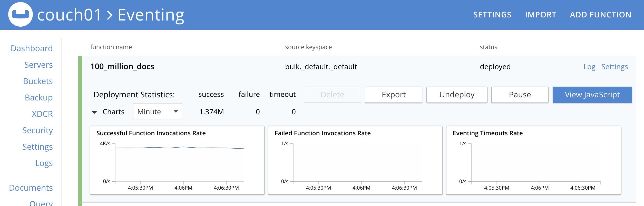Click the Couchbase logo icon
The image size is (644, 206).
[21, 14]
